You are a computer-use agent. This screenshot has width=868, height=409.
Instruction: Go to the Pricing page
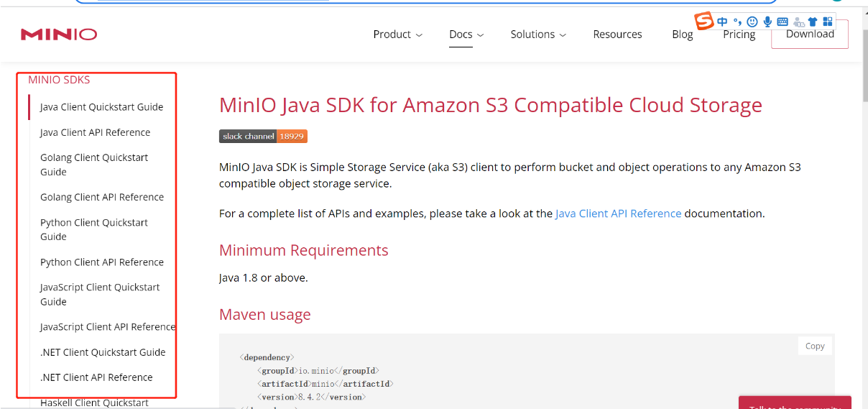739,35
